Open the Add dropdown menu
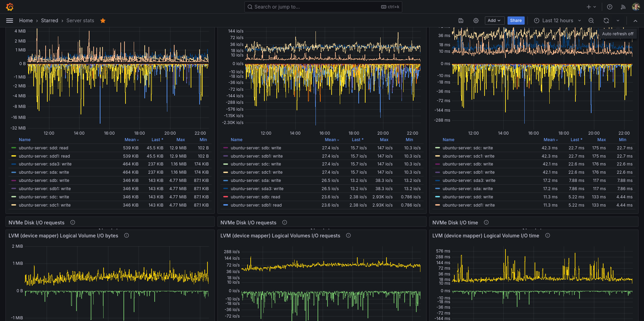Image resolution: width=644 pixels, height=321 pixels. (x=494, y=21)
